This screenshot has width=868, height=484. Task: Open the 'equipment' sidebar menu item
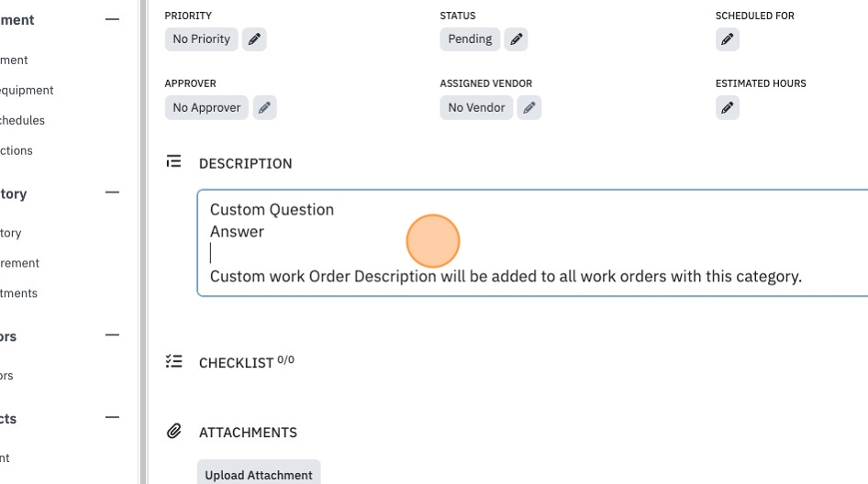point(27,90)
